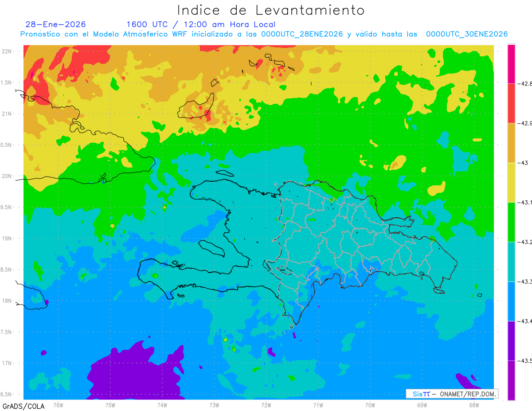Click the title 'Indice de Levantamiento'
The image size is (532, 411).
click(271, 10)
